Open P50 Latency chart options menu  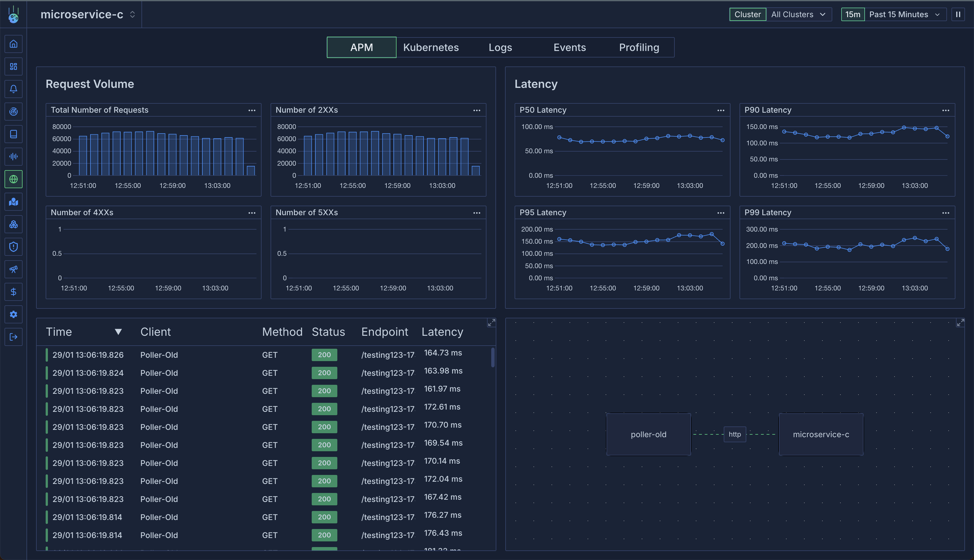(x=721, y=110)
